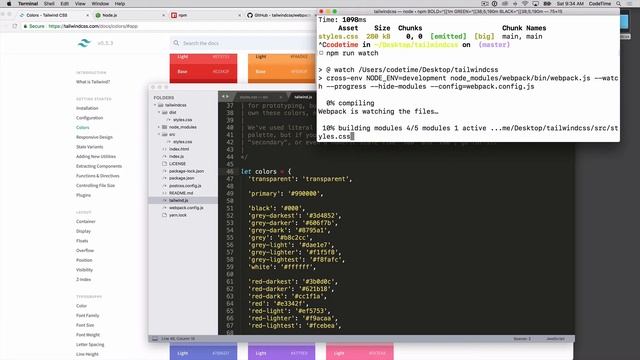The height and width of the screenshot is (360, 640).
Task: Open the Installation docs link
Action: tap(87, 108)
